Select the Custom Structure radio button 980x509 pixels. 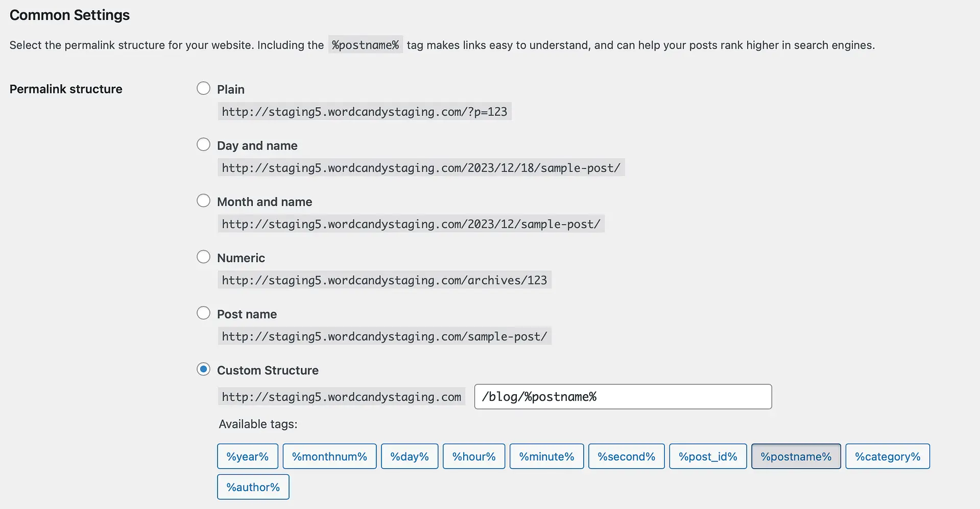pos(203,369)
